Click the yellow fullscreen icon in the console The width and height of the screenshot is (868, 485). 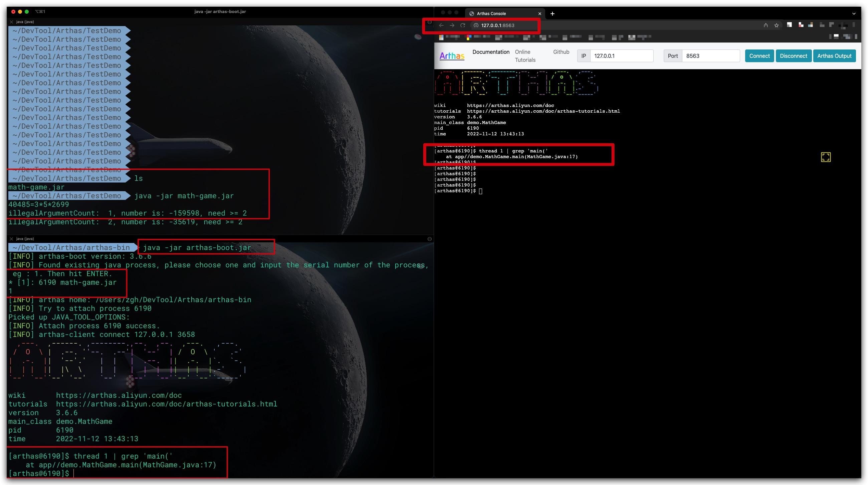click(x=826, y=157)
